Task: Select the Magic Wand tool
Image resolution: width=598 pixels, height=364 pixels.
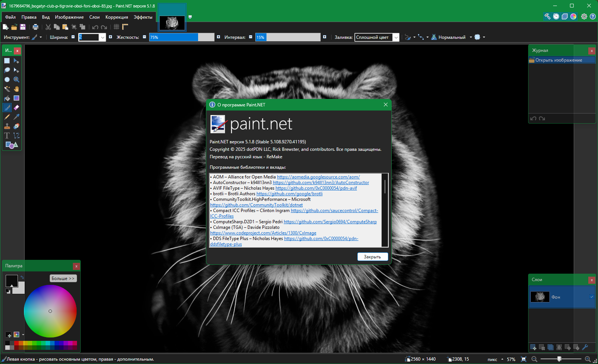Action: [7, 89]
